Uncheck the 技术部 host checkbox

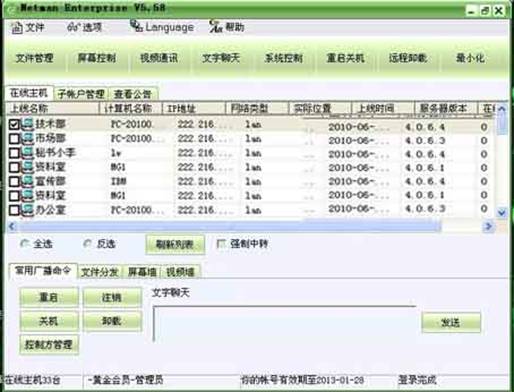coord(14,124)
